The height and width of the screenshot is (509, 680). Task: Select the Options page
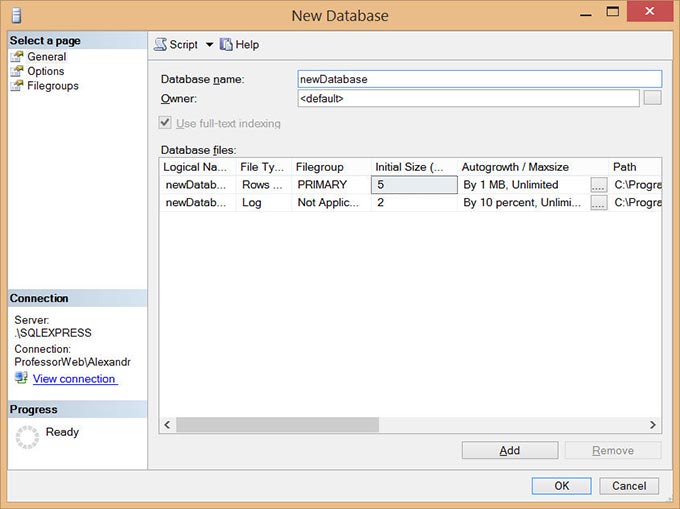click(x=46, y=71)
